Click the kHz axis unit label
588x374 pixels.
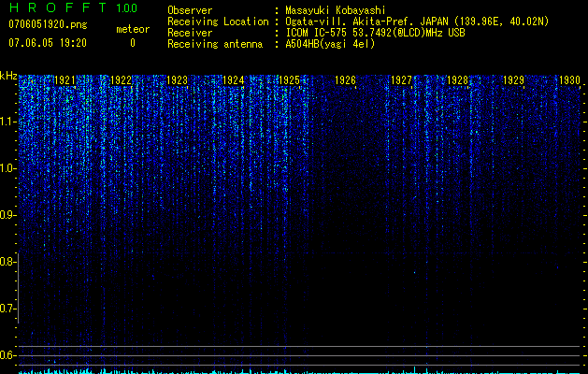pos(8,76)
